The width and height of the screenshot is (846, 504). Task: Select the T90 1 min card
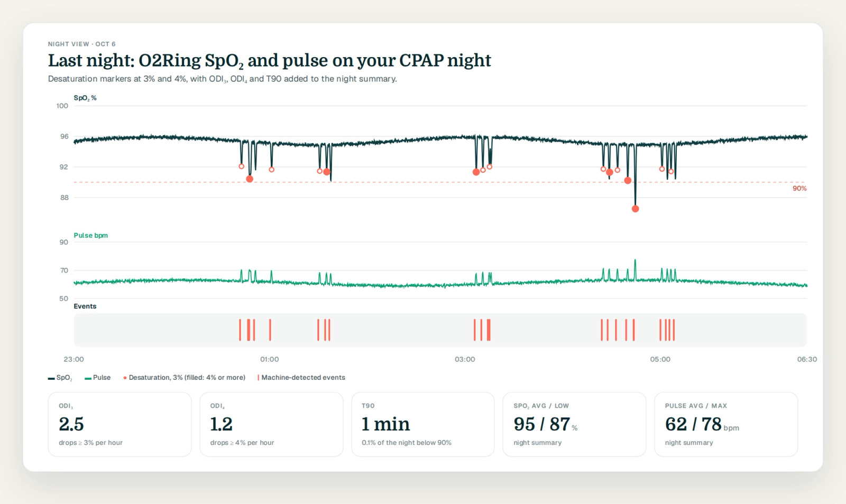(x=423, y=424)
